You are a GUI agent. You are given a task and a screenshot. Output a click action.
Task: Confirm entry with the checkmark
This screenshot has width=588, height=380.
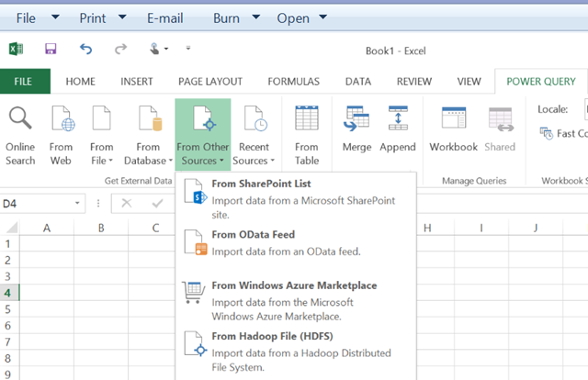pos(157,203)
